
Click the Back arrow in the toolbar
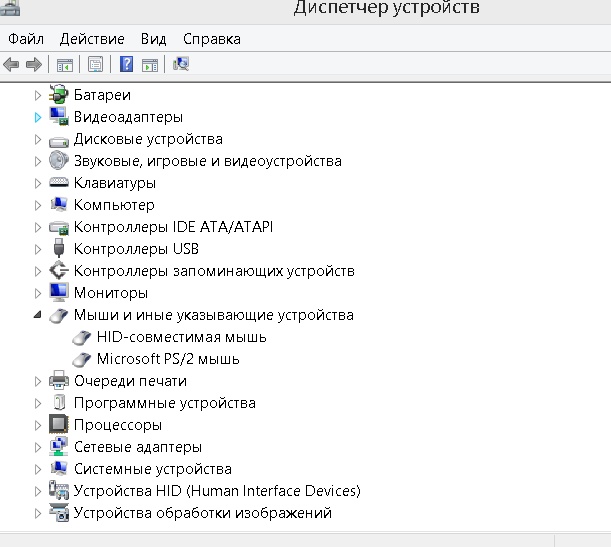tap(11, 65)
